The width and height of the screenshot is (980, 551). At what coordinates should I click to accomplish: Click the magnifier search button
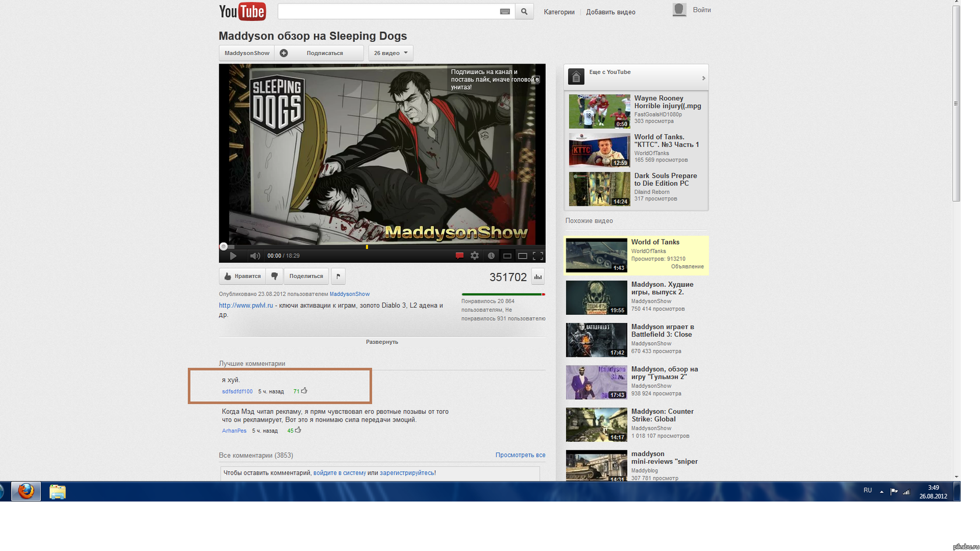pos(524,11)
